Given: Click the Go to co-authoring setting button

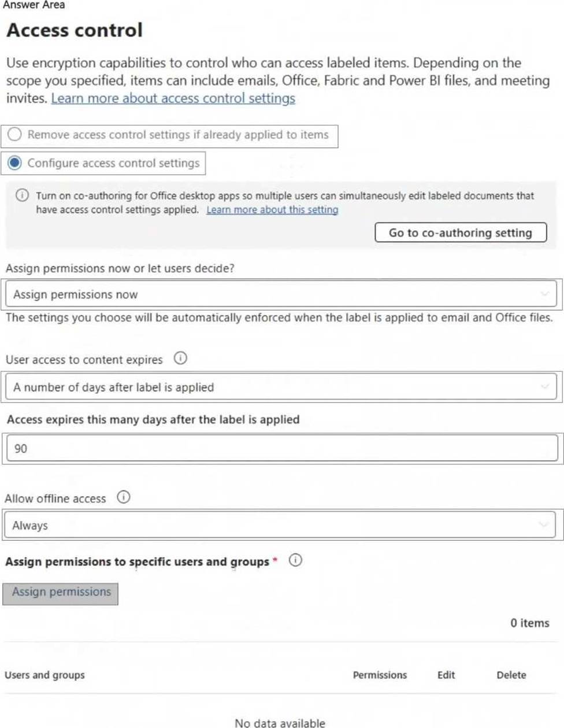Looking at the screenshot, I should point(461,232).
